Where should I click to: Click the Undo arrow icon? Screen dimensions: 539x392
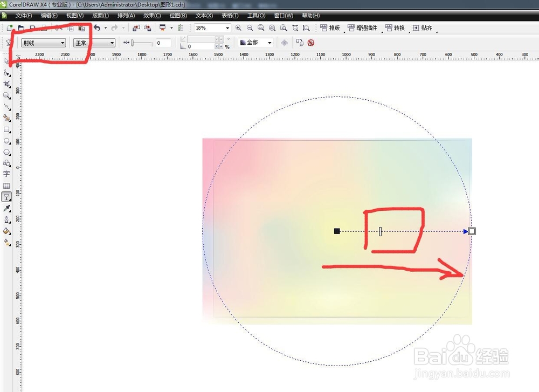[97, 28]
